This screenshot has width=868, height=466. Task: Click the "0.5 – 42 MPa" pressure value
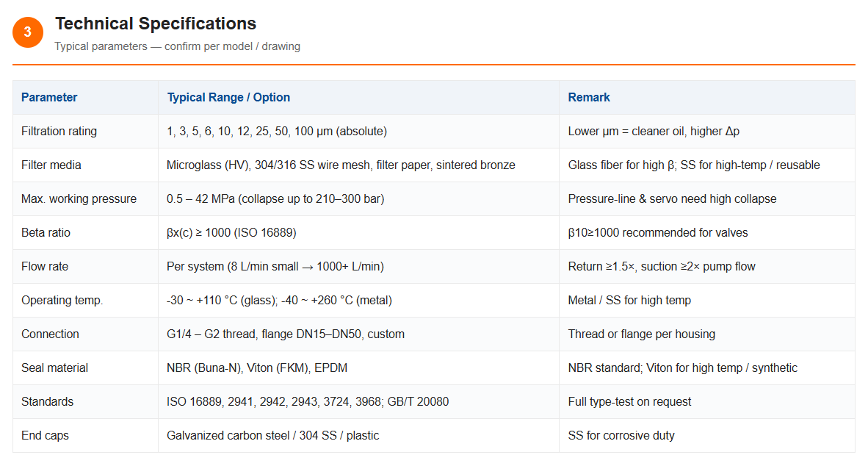coord(201,199)
